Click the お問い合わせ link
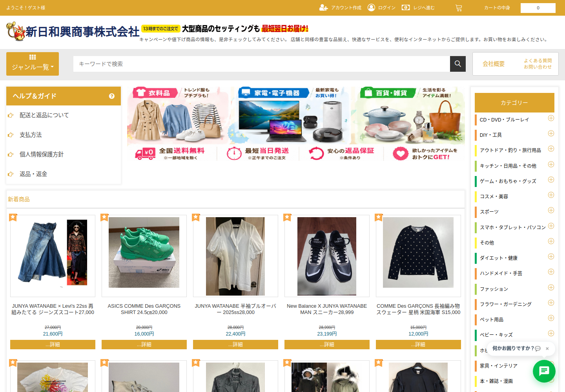 (x=538, y=67)
